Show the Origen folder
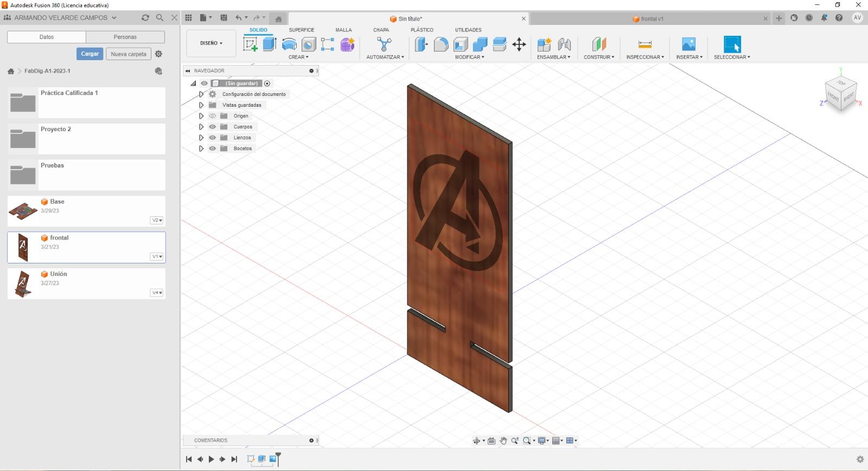 pyautogui.click(x=213, y=116)
